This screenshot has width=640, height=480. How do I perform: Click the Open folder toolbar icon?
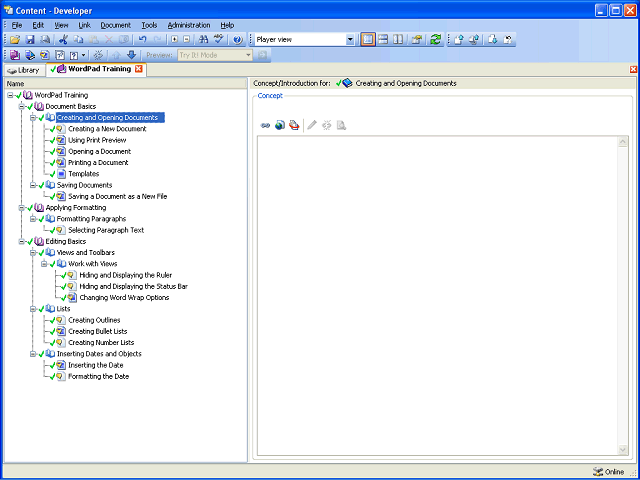click(15, 40)
